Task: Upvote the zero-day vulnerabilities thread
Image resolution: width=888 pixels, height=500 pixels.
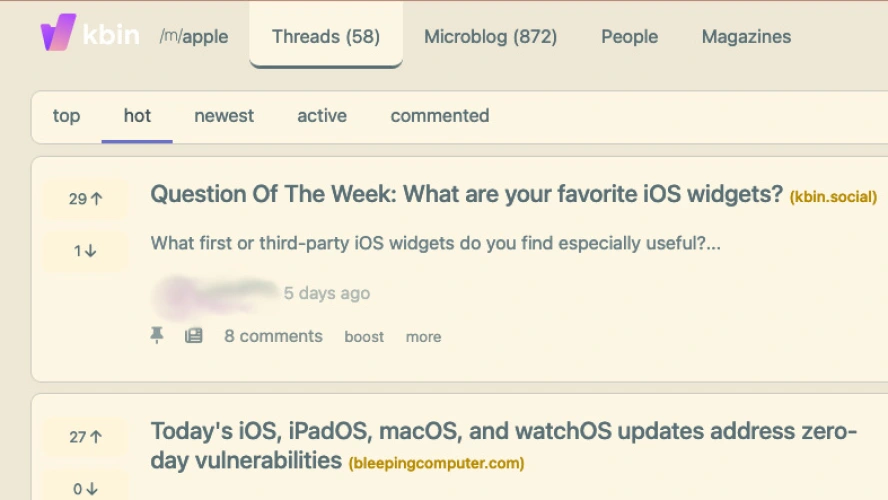Action: 86,437
